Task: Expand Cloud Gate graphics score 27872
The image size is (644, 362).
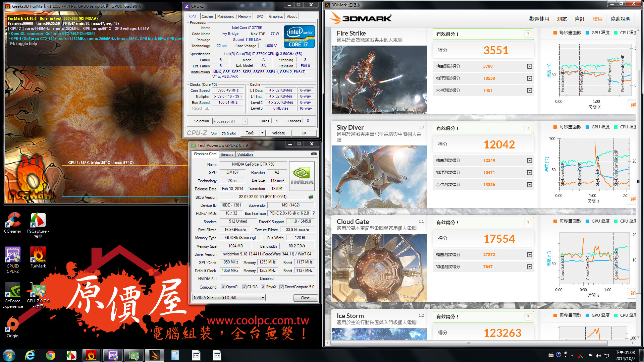Action: 529,255
